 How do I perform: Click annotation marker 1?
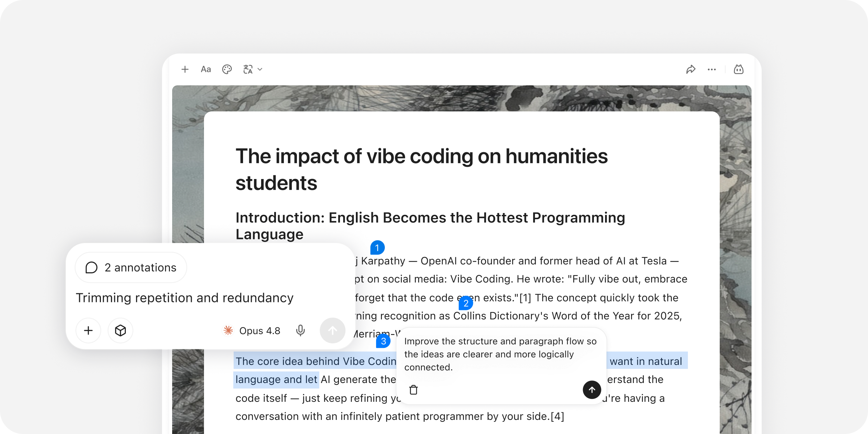click(377, 248)
